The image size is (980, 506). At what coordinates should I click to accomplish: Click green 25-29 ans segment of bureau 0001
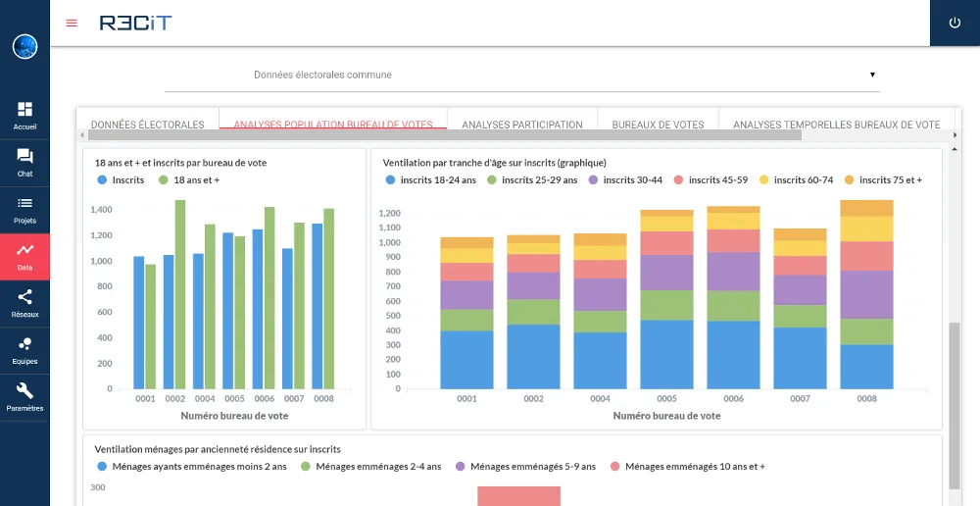point(466,321)
